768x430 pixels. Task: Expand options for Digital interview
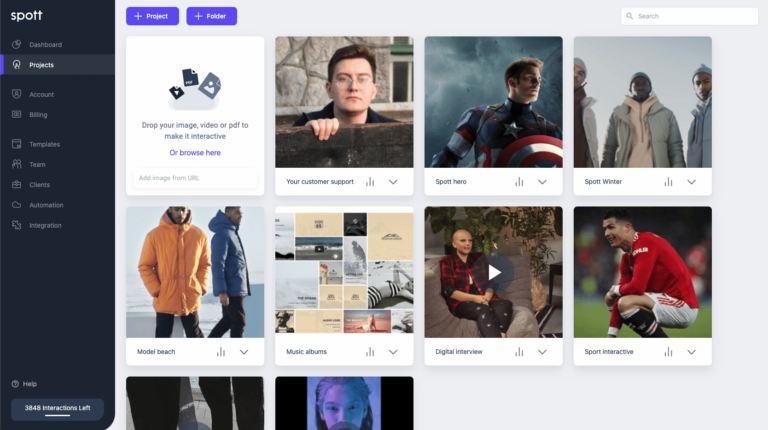542,352
